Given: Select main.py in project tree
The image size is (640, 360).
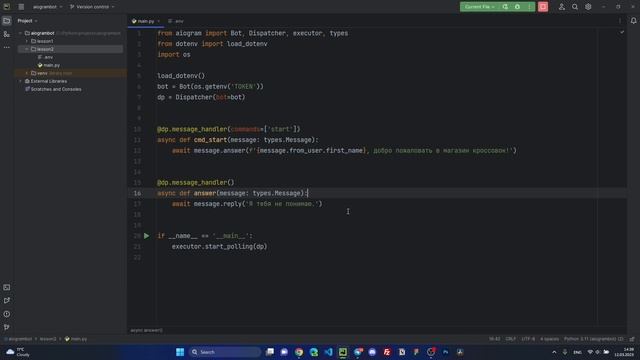Looking at the screenshot, I should pyautogui.click(x=49, y=65).
